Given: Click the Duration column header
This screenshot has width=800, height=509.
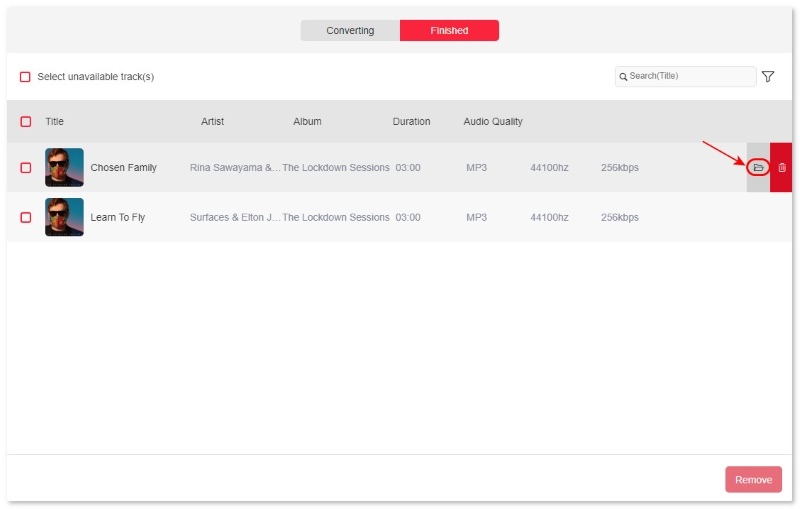Looking at the screenshot, I should (411, 122).
